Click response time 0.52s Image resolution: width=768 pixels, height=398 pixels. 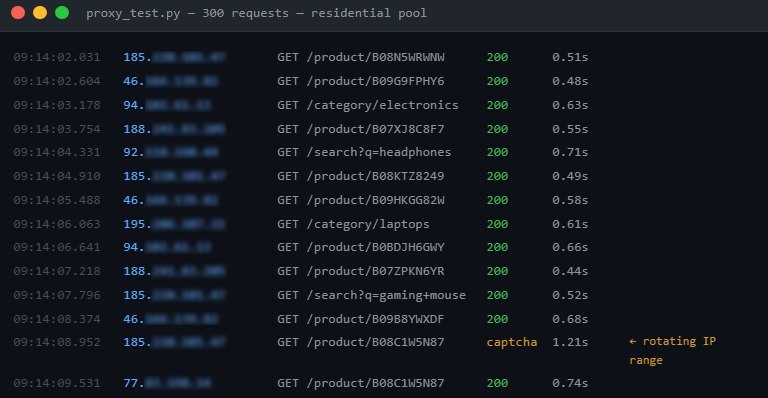point(570,295)
